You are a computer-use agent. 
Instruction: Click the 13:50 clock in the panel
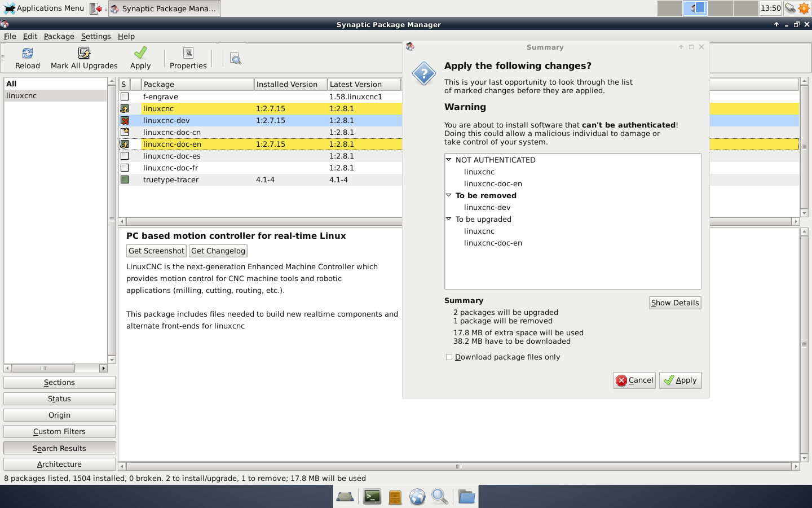770,8
